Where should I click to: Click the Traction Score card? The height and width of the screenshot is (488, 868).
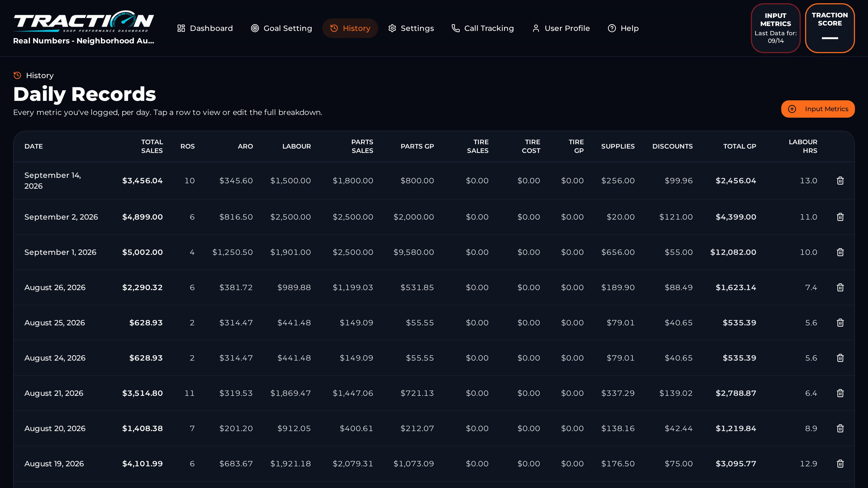(829, 28)
